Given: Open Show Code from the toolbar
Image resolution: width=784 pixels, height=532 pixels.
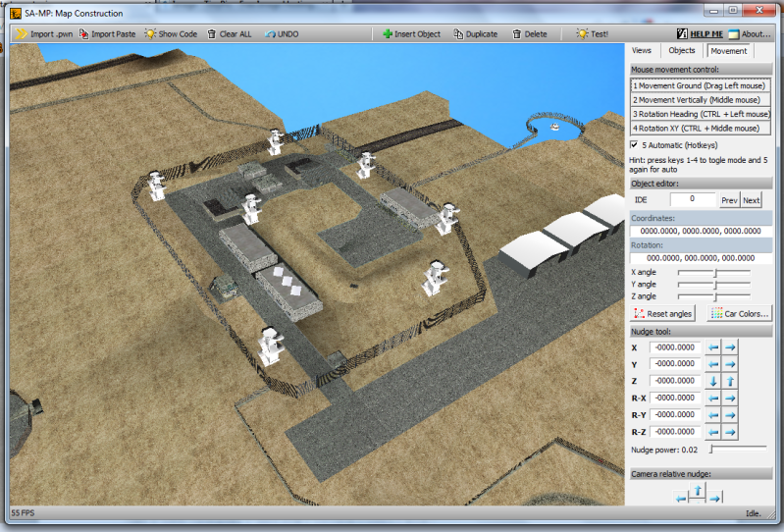Looking at the screenshot, I should point(171,33).
